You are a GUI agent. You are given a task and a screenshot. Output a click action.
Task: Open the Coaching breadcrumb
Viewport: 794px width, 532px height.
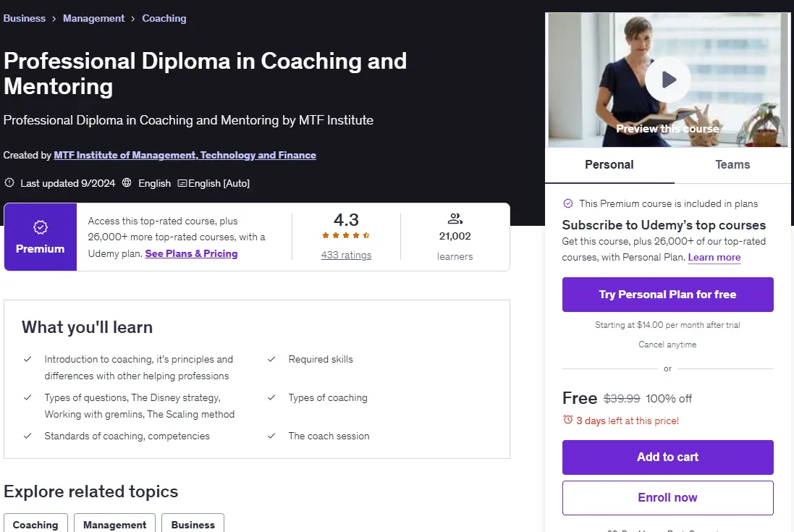pyautogui.click(x=164, y=18)
